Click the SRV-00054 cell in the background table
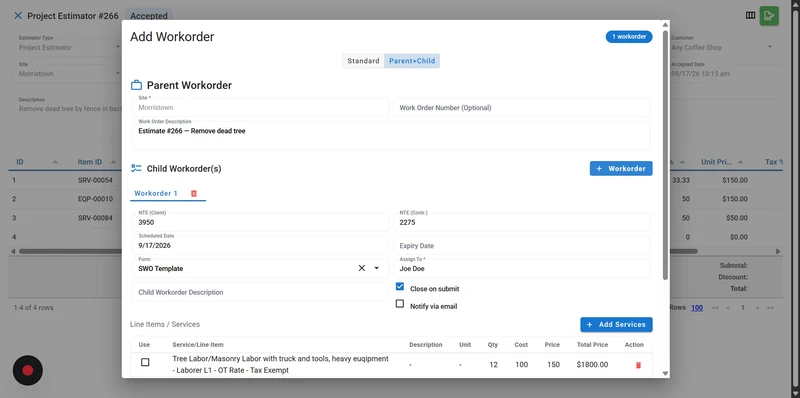 pyautogui.click(x=95, y=180)
